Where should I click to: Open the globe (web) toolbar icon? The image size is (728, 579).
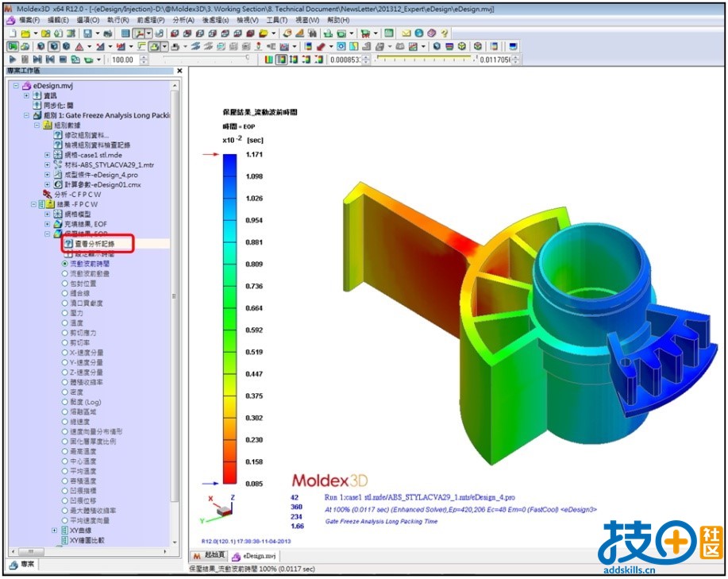pyautogui.click(x=419, y=33)
